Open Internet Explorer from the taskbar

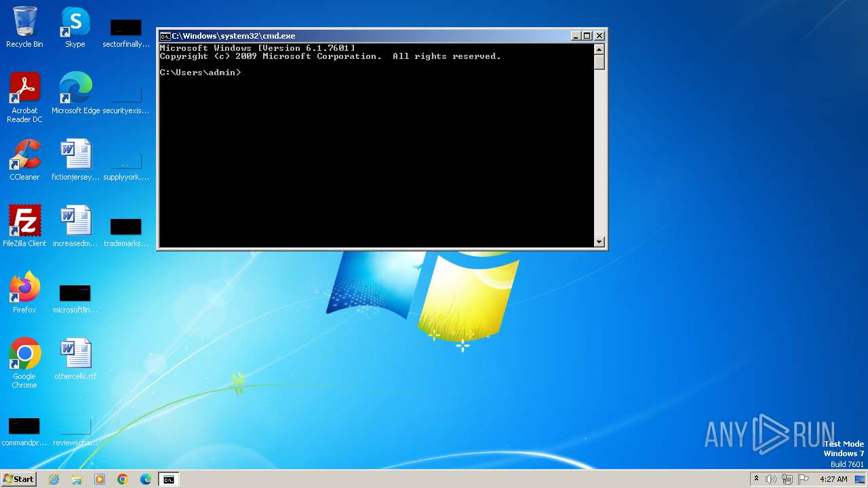click(x=54, y=479)
